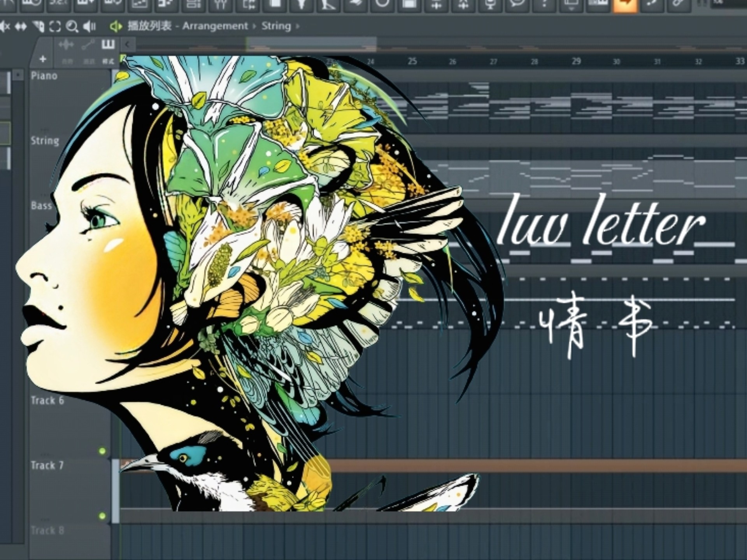Jump to bar 25 on the timeline

[412, 61]
